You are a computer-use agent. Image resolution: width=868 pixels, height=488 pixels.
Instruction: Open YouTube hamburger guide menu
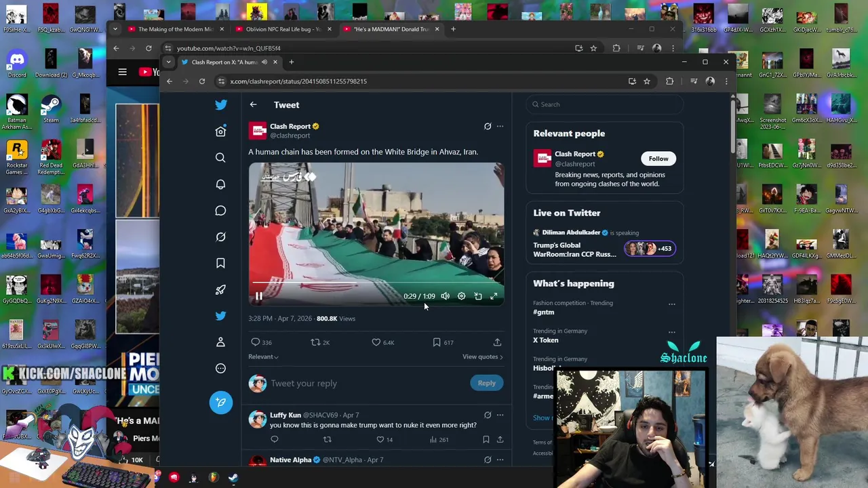[123, 72]
